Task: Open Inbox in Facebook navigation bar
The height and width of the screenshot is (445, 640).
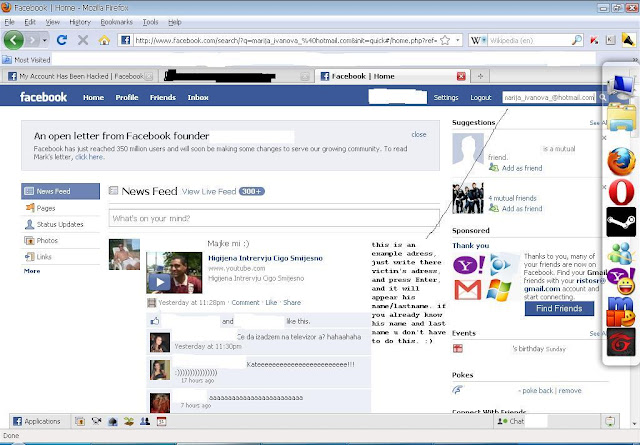Action: pyautogui.click(x=198, y=97)
